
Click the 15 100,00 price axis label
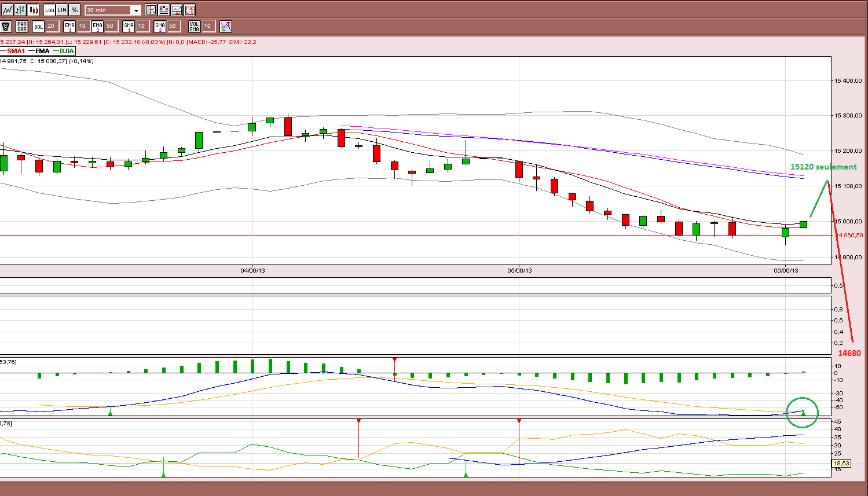pyautogui.click(x=848, y=186)
